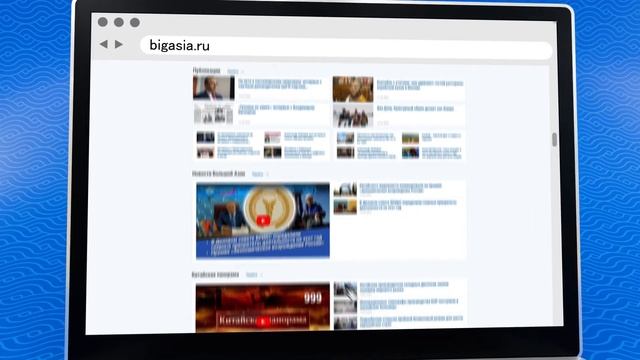
Task: Play the Китайская панорама video
Action: tap(263, 322)
